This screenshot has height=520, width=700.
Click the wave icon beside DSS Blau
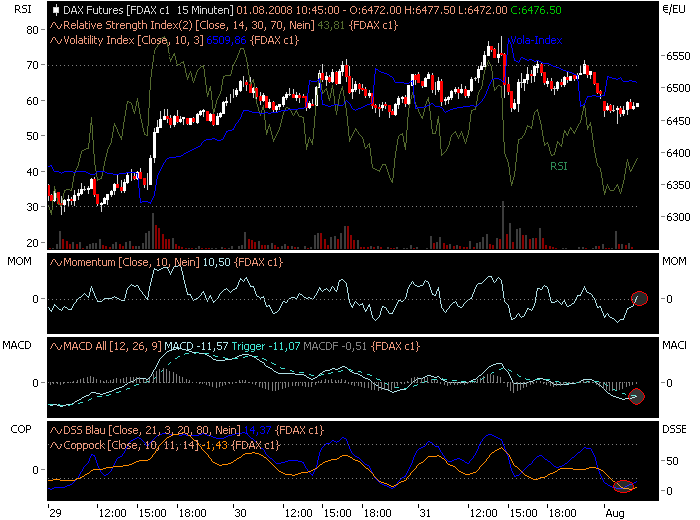coord(56,430)
